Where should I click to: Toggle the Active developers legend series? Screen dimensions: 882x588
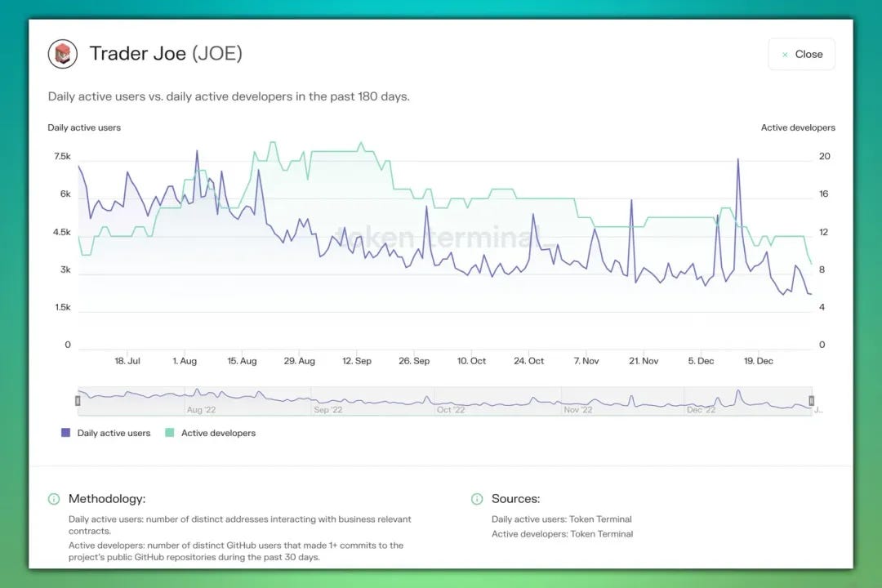pos(211,434)
